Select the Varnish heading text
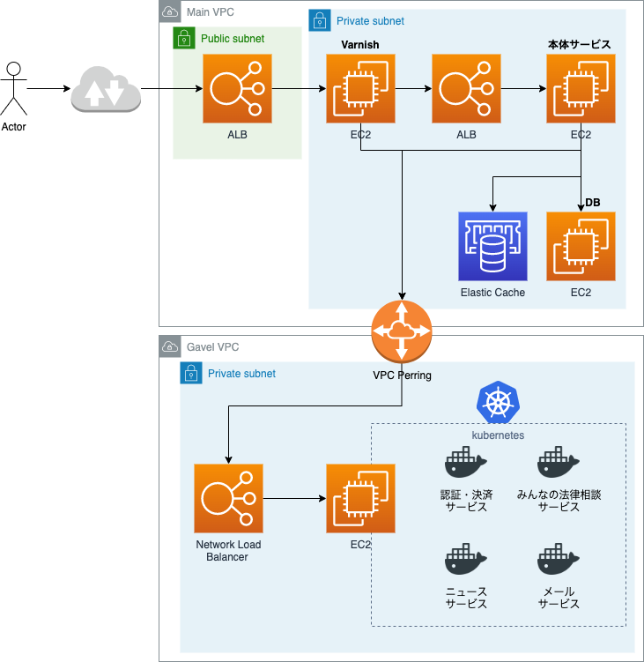 point(360,45)
